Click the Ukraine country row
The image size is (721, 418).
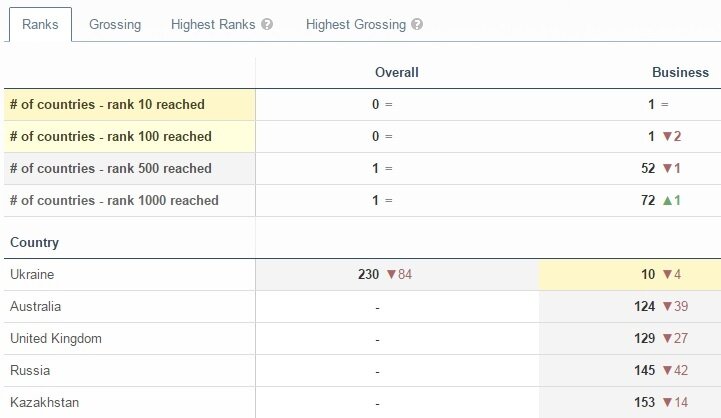pos(33,274)
